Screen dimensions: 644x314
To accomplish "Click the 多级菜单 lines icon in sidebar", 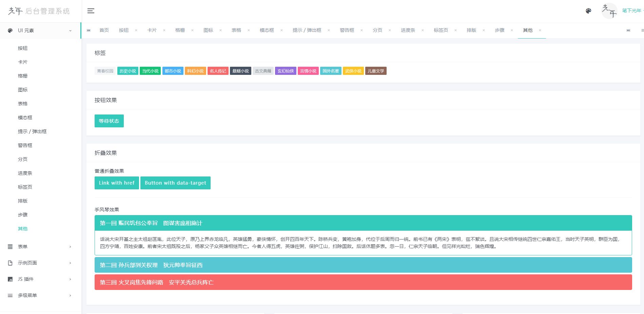I will pos(10,295).
